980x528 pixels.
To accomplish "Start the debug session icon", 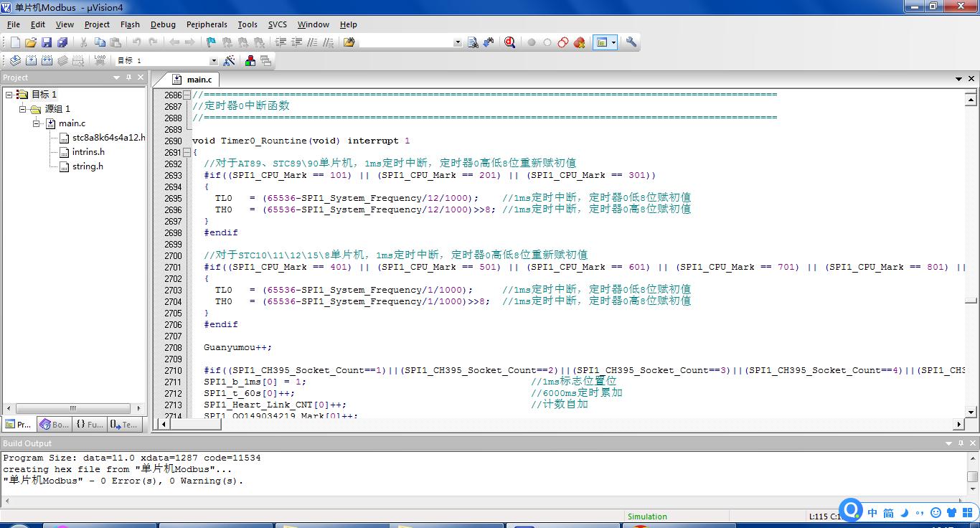I will point(509,42).
